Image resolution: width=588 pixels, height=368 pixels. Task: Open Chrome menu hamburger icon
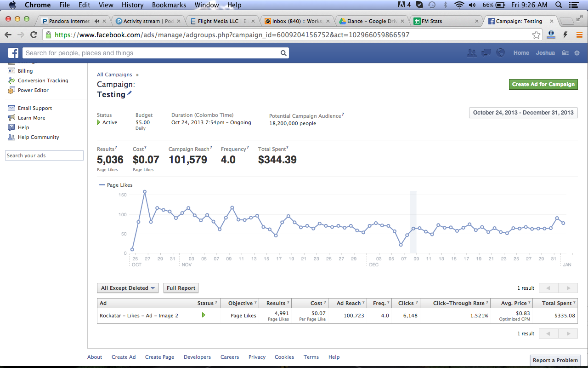pyautogui.click(x=579, y=35)
